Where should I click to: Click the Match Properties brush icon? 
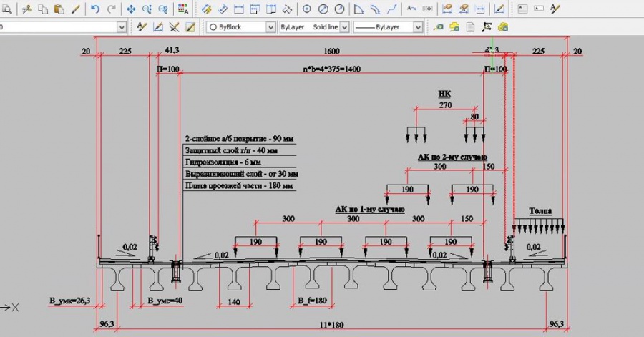coord(77,9)
